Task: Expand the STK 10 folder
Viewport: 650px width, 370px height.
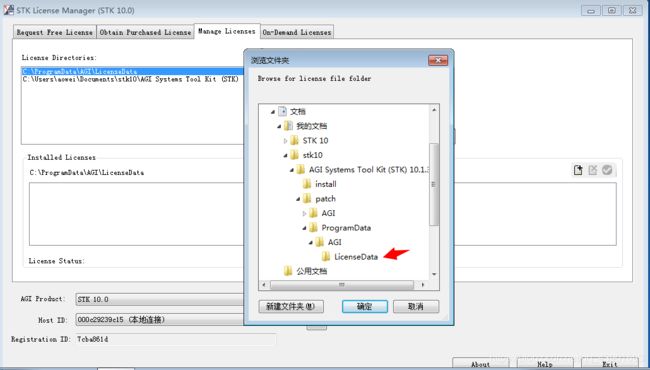Action: [x=286, y=141]
